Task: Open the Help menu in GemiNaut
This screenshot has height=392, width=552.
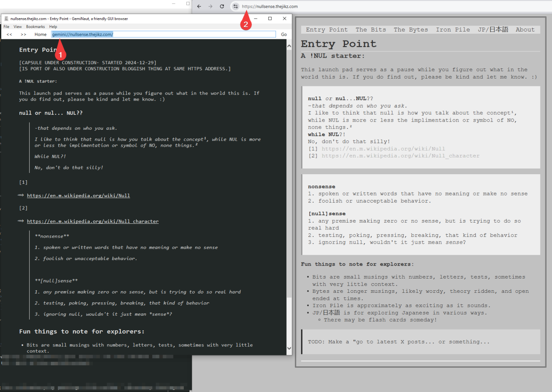Action: [x=53, y=27]
